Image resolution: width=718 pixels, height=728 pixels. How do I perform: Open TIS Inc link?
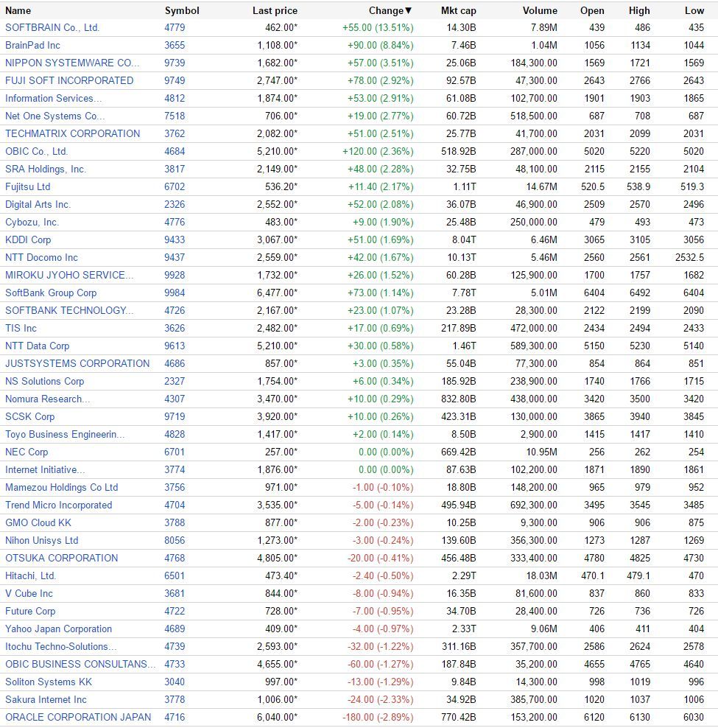coord(21,328)
